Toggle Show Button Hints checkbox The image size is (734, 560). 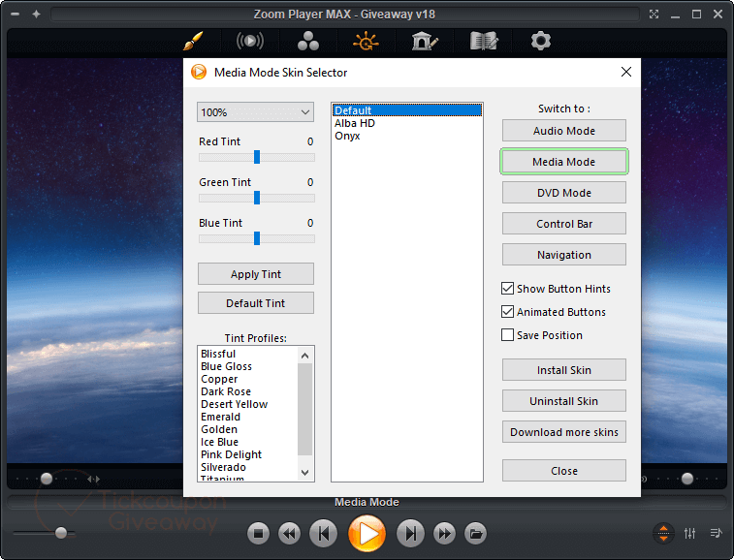(x=507, y=288)
